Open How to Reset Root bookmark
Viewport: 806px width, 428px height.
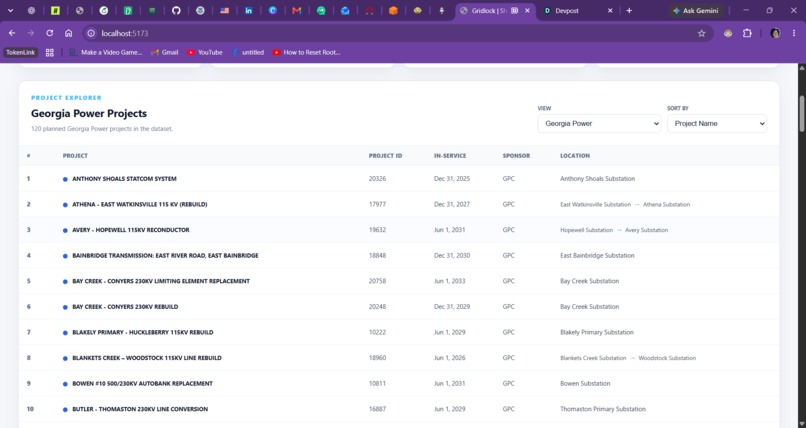tap(306, 52)
